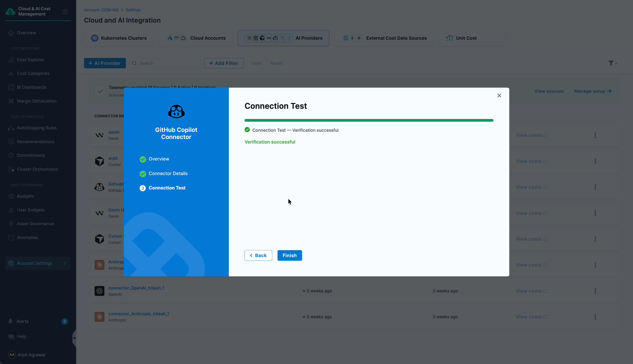The image size is (633, 364).
Task: Go back with the Back button
Action: 258,255
